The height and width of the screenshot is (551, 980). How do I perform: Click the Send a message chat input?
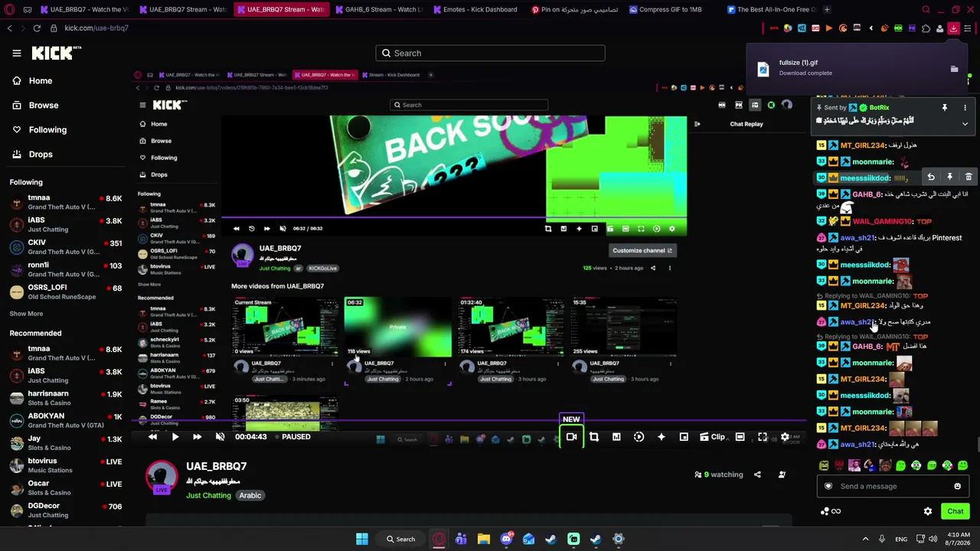pos(893,486)
